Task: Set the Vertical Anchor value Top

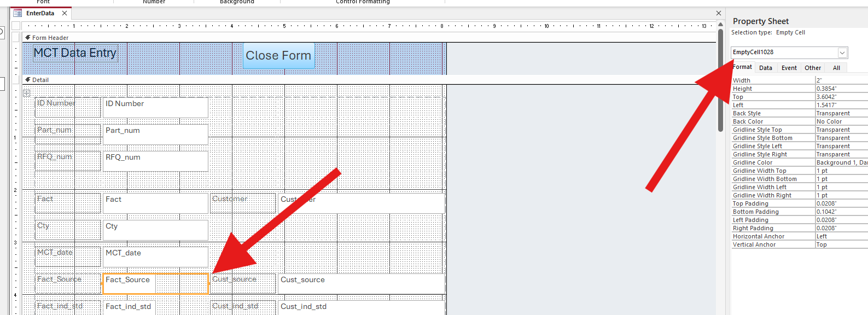Action: tap(841, 244)
